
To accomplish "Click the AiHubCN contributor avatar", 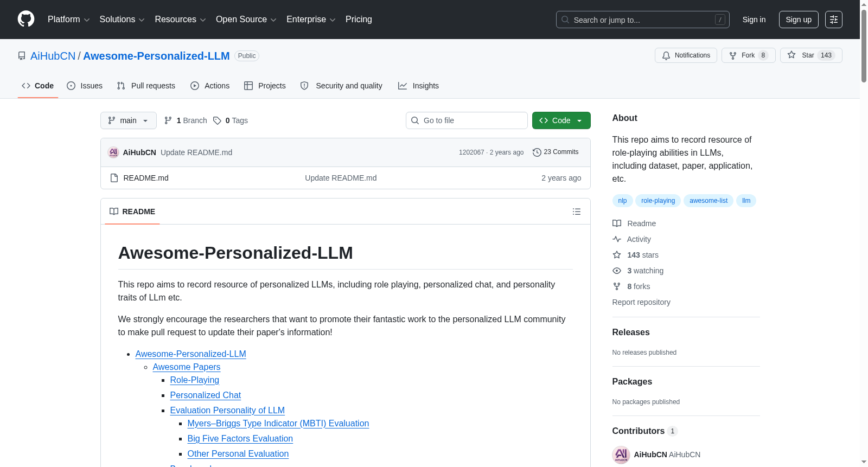I will [x=621, y=455].
